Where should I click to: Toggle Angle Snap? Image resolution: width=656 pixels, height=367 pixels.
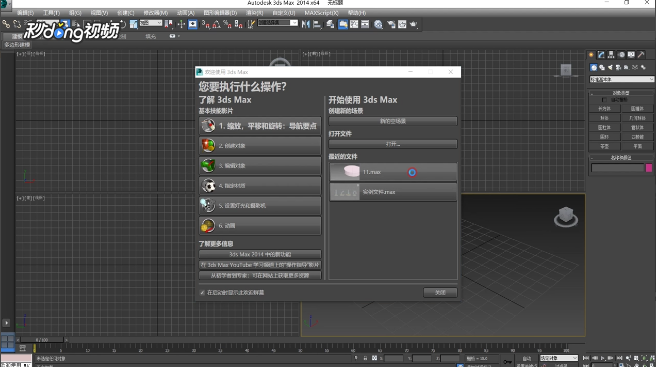(216, 24)
